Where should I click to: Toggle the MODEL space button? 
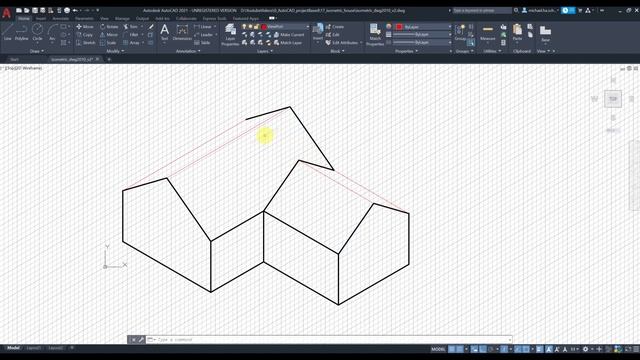pos(438,349)
